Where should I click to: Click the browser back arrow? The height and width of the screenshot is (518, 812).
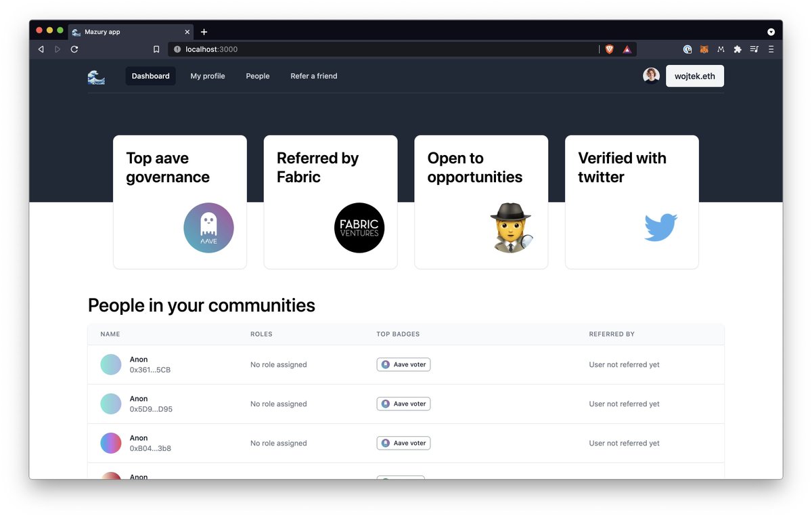(41, 49)
